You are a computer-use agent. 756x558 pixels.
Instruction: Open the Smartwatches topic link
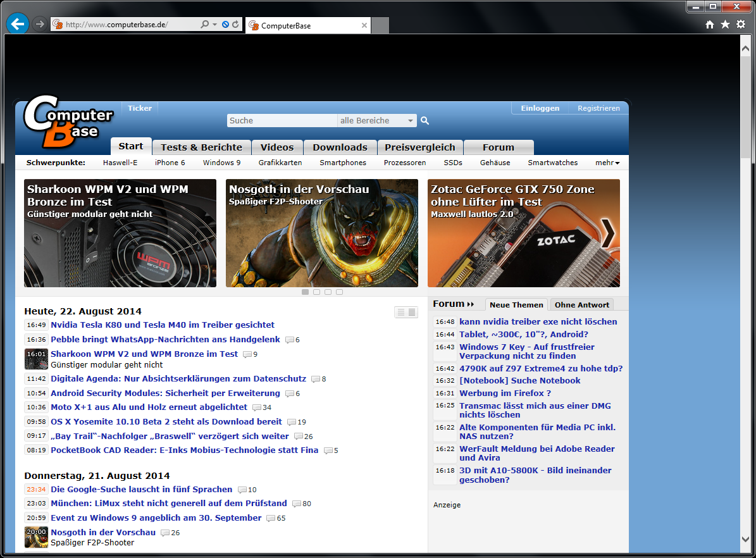point(552,163)
